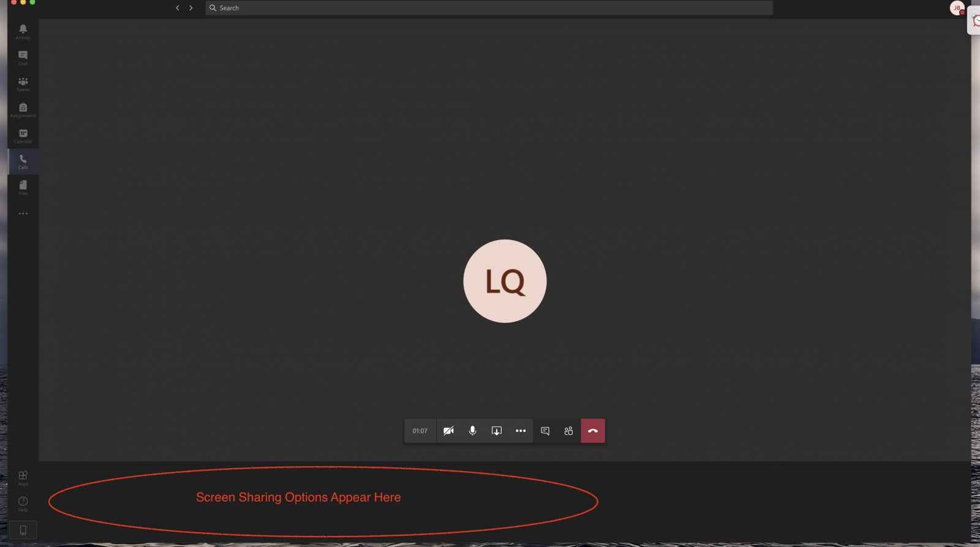Click the Search field

tap(489, 8)
